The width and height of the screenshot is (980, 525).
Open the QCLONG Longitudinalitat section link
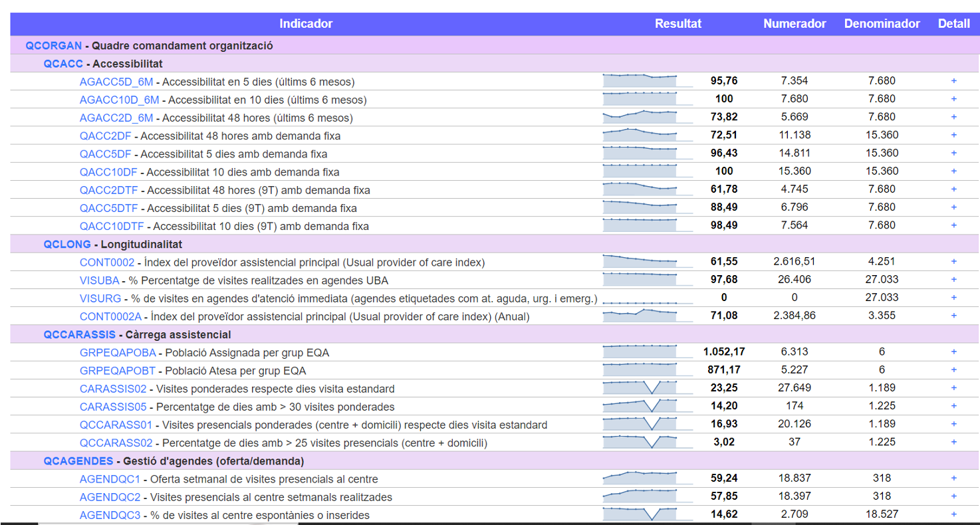(x=67, y=245)
